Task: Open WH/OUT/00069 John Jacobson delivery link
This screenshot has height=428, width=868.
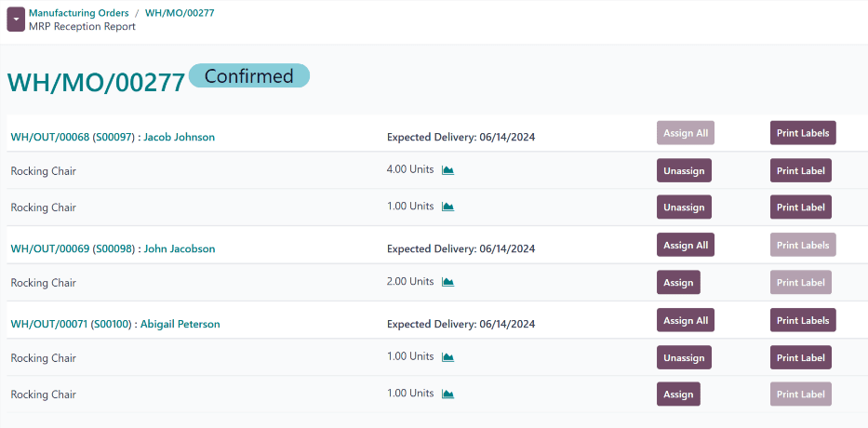Action: (113, 248)
